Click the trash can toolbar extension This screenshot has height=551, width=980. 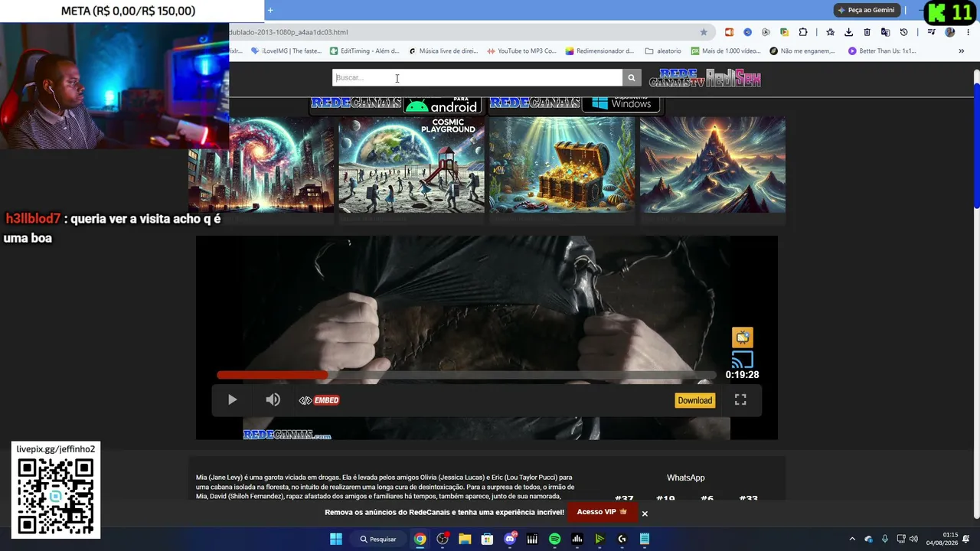(867, 32)
